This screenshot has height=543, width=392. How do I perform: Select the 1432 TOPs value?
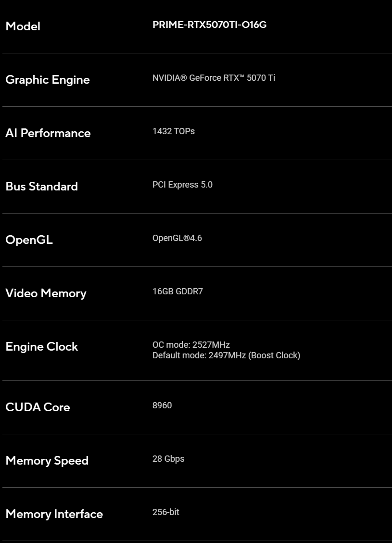tap(174, 131)
